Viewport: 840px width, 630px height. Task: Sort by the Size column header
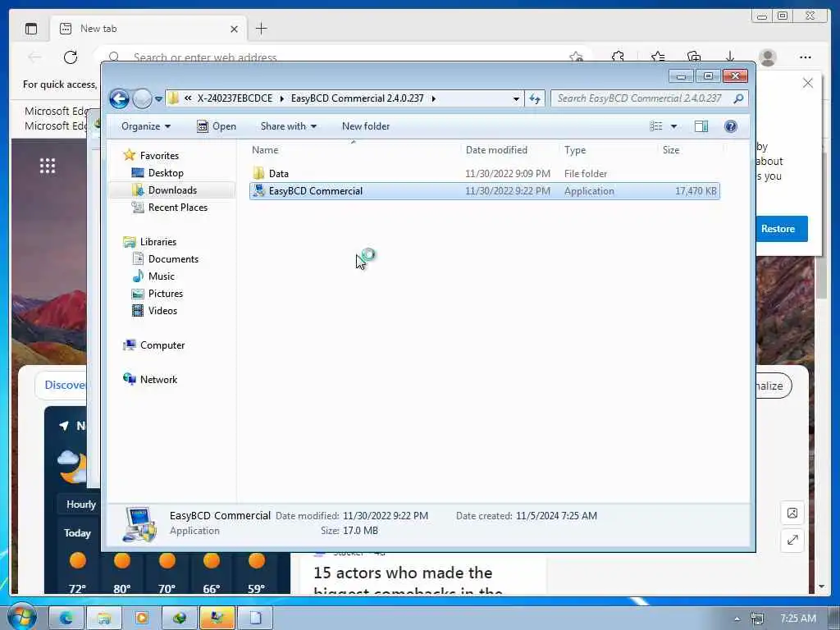[x=671, y=150]
